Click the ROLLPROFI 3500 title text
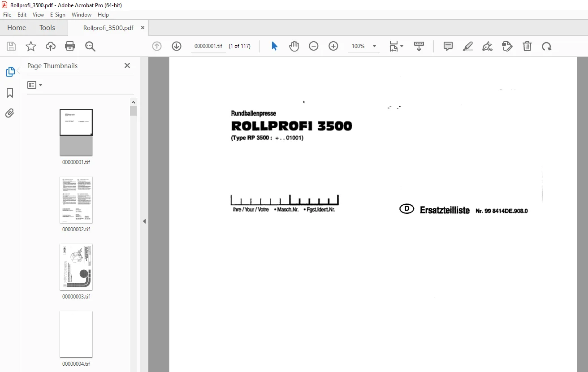This screenshot has height=372, width=588. coord(292,126)
